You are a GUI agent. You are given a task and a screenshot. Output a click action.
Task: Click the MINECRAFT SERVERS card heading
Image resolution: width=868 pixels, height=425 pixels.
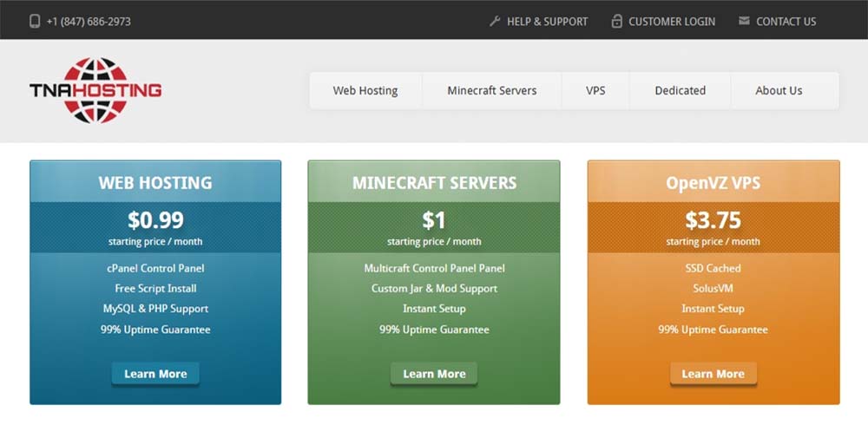pos(435,183)
